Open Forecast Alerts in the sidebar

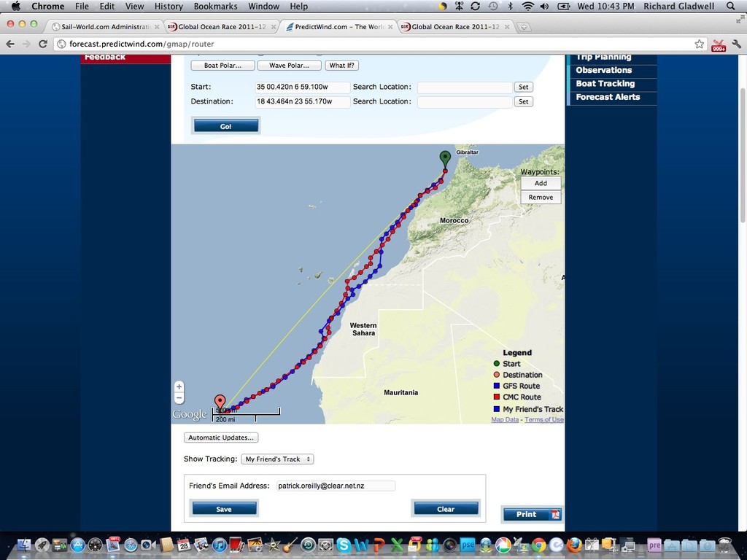tap(608, 97)
